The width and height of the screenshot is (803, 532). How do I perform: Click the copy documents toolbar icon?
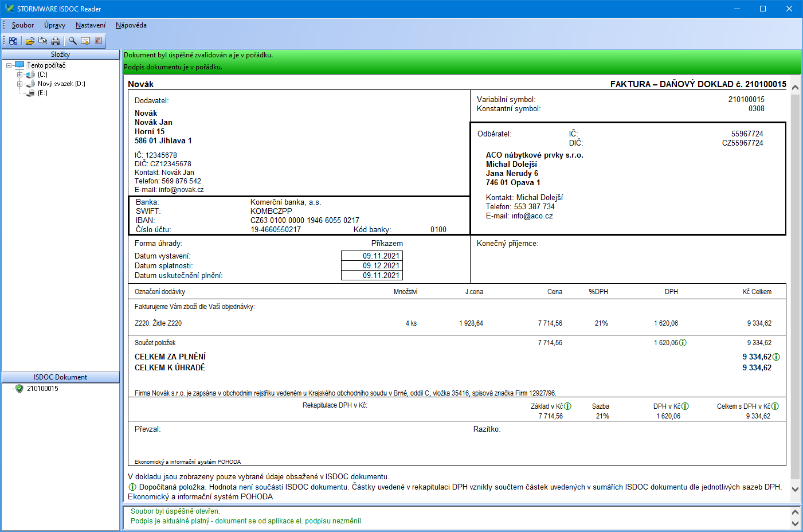(x=42, y=41)
